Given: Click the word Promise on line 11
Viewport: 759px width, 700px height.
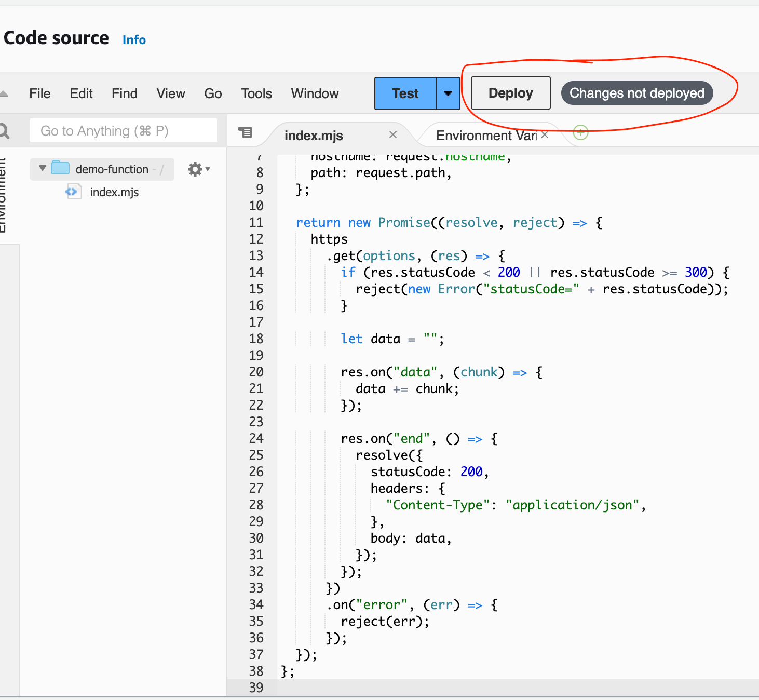Looking at the screenshot, I should [x=404, y=222].
